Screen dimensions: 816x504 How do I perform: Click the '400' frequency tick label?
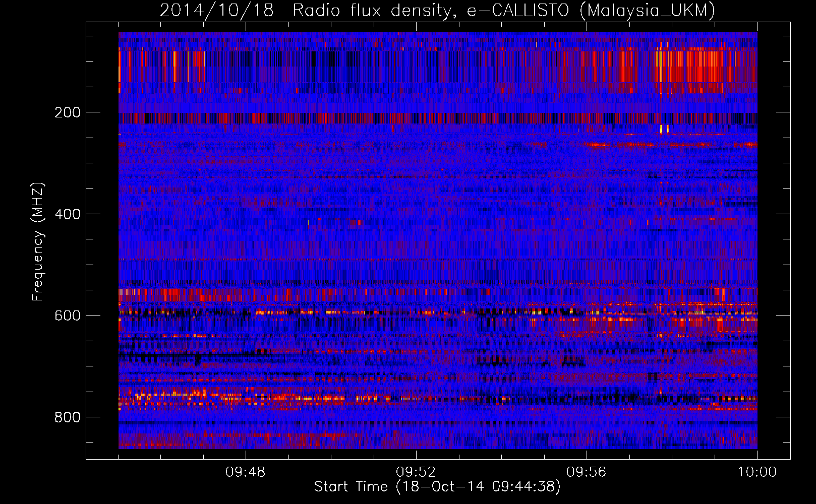pos(68,214)
